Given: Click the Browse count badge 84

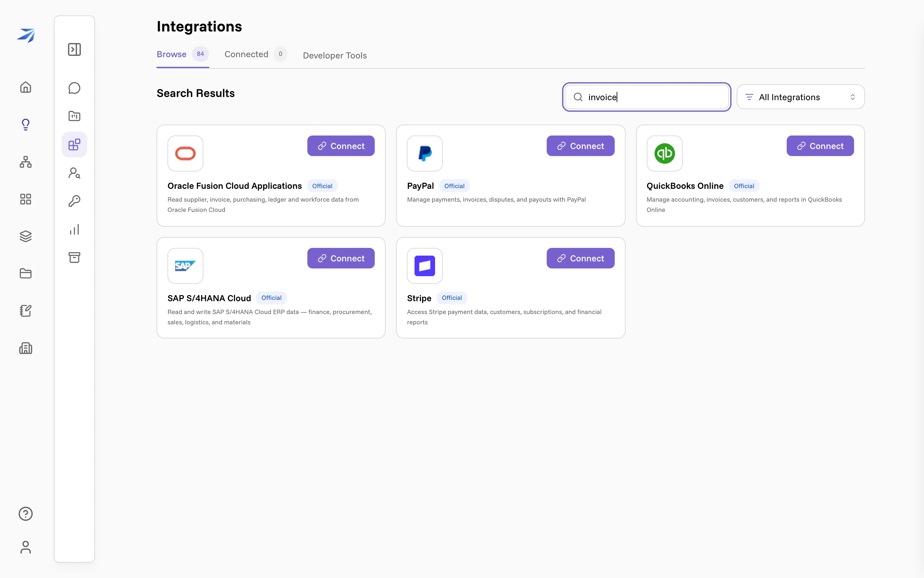Looking at the screenshot, I should [200, 54].
